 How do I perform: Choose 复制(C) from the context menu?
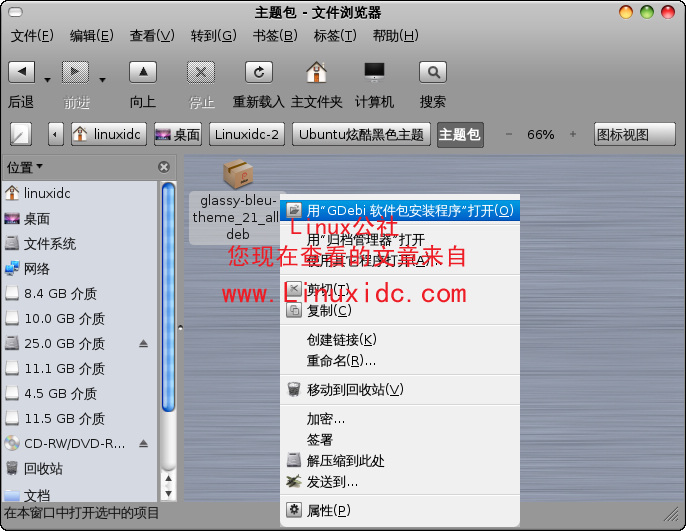click(399, 310)
